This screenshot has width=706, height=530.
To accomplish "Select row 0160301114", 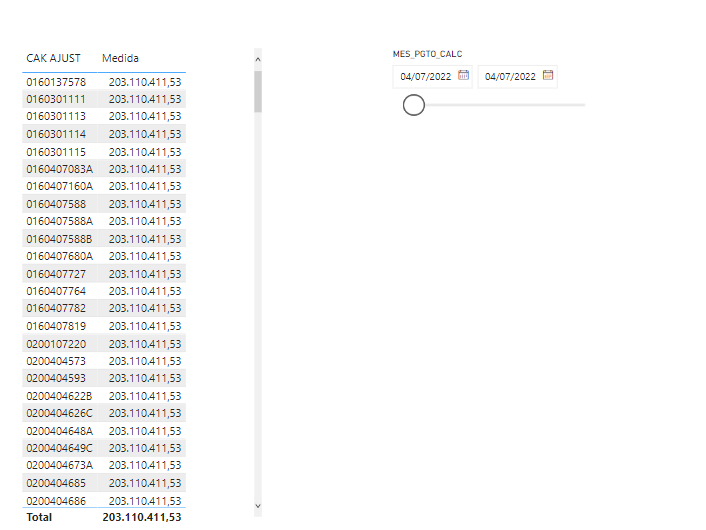I will click(104, 134).
